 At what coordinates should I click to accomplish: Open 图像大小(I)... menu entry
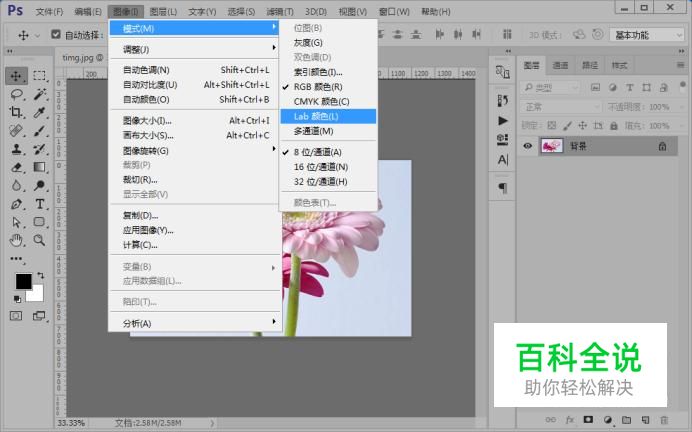(x=196, y=120)
